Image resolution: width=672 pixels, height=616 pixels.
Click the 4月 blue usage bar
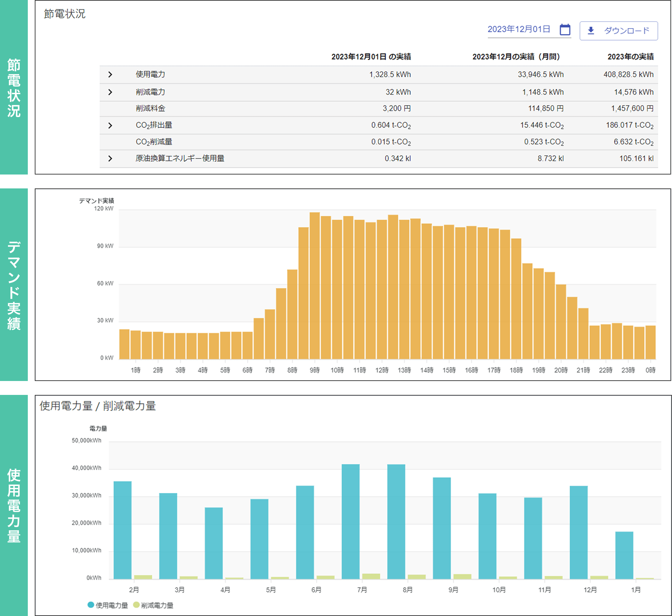point(213,543)
